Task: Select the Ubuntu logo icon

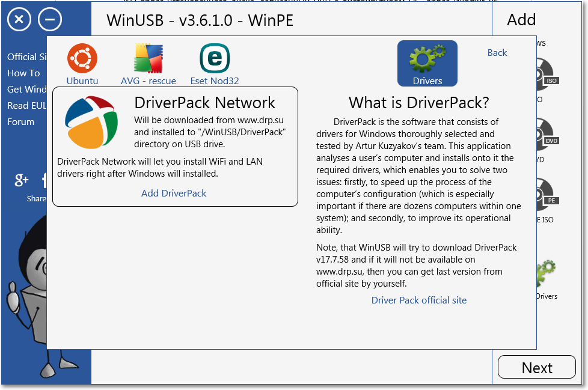Action: click(x=82, y=58)
